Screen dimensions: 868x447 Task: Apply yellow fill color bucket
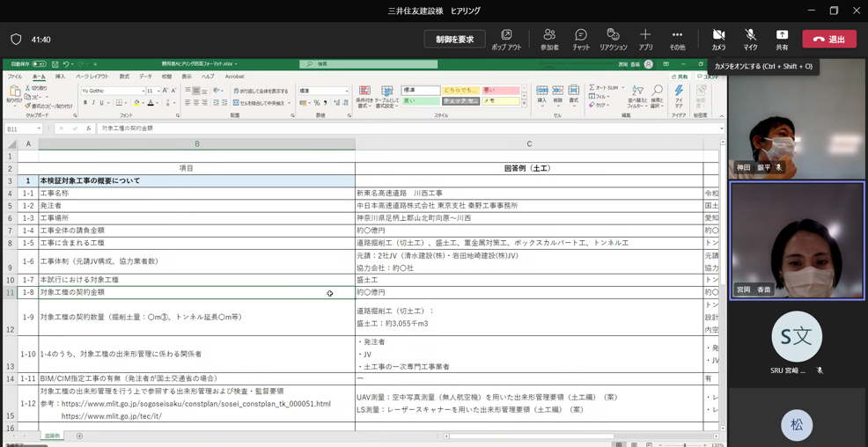pos(136,103)
